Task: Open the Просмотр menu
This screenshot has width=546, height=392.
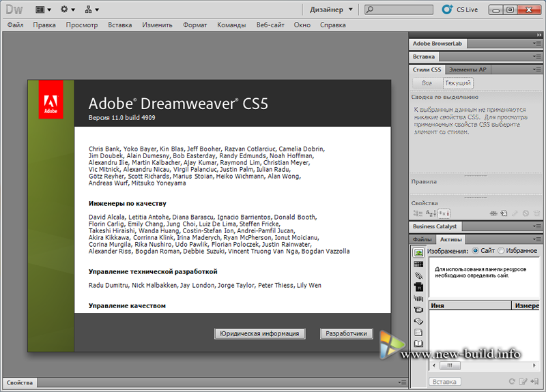Action: click(82, 25)
